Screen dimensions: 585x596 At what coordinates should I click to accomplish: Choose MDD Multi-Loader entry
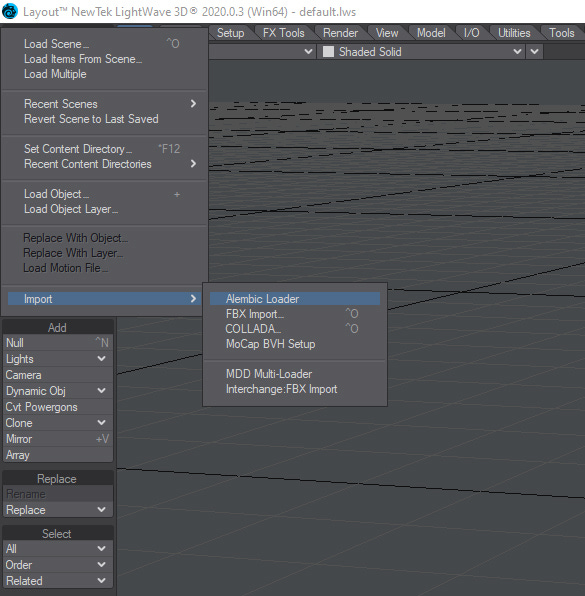point(295,374)
